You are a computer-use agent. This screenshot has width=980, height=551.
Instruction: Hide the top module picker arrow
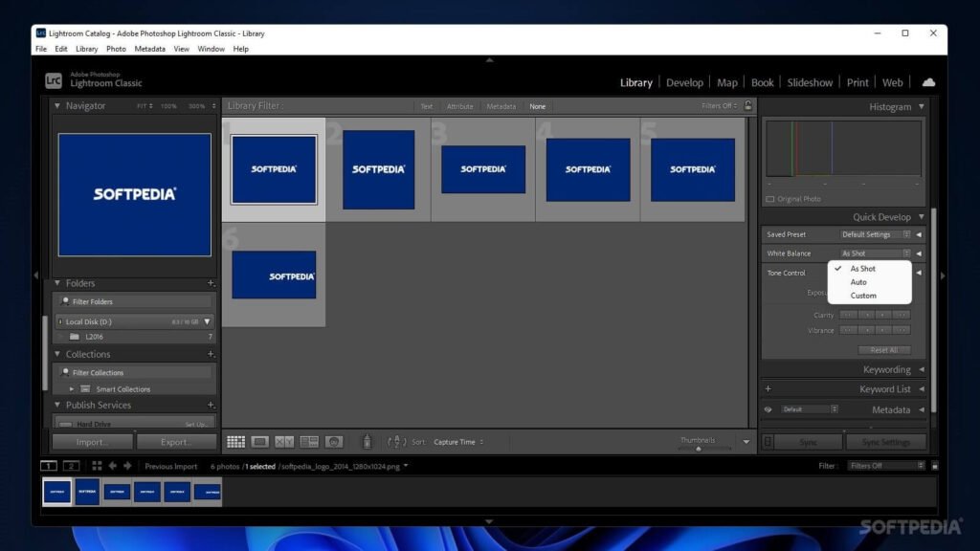[x=489, y=60]
